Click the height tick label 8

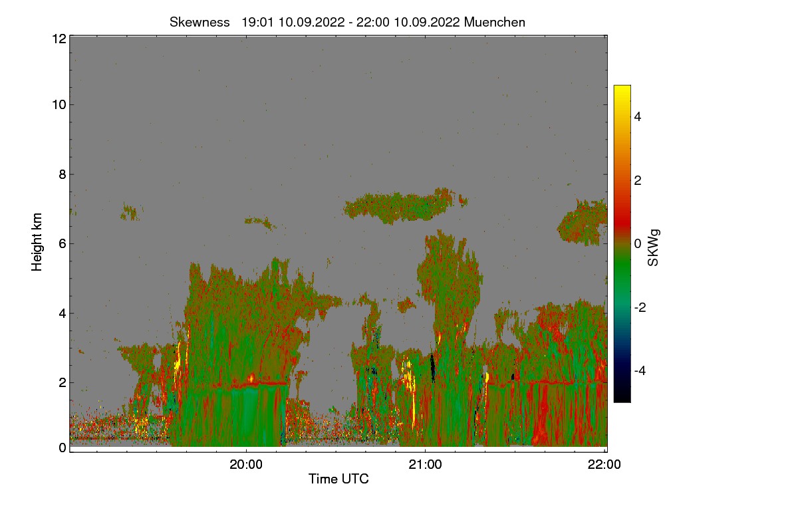pyautogui.click(x=61, y=174)
